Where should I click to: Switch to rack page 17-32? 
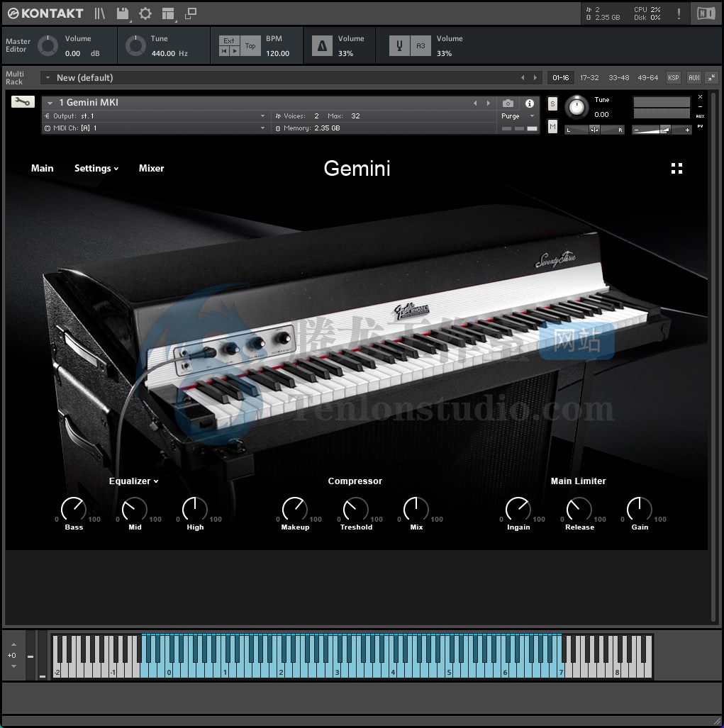point(589,77)
